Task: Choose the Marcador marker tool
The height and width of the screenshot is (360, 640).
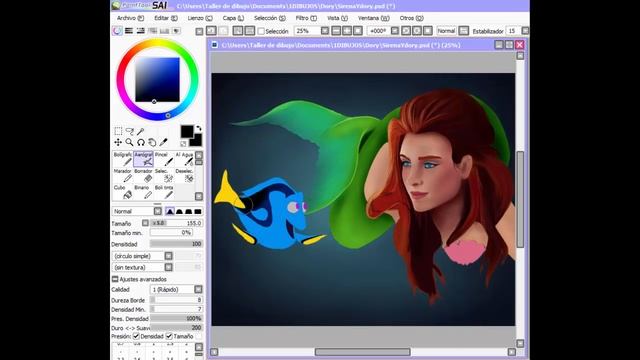Action: click(123, 176)
